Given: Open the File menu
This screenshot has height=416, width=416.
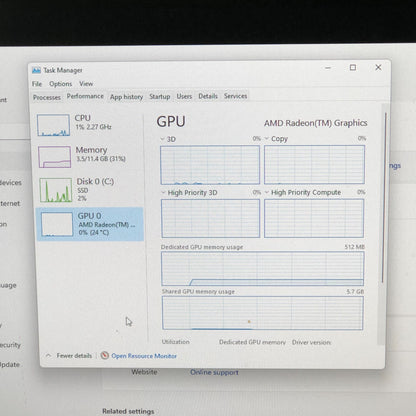Looking at the screenshot, I should [x=37, y=84].
